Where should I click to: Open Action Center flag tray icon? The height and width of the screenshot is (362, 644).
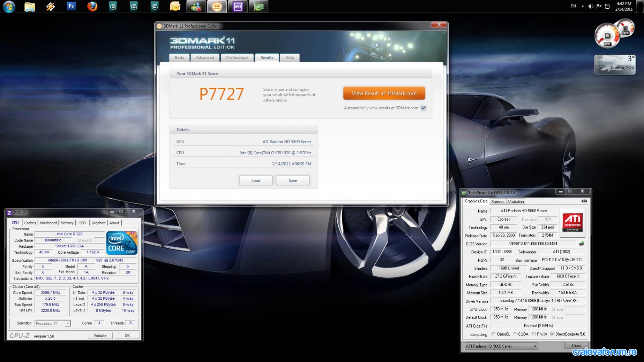(x=599, y=6)
